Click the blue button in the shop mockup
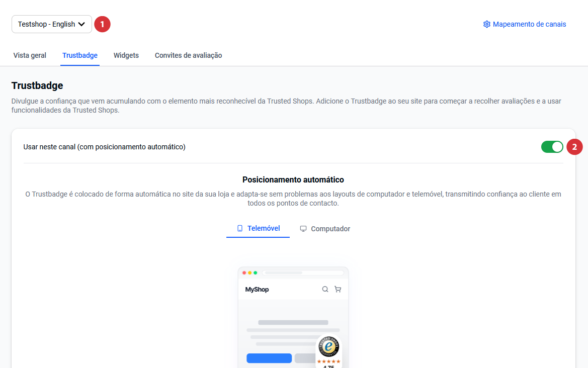Screen dimensions: 588x368 pyautogui.click(x=269, y=358)
